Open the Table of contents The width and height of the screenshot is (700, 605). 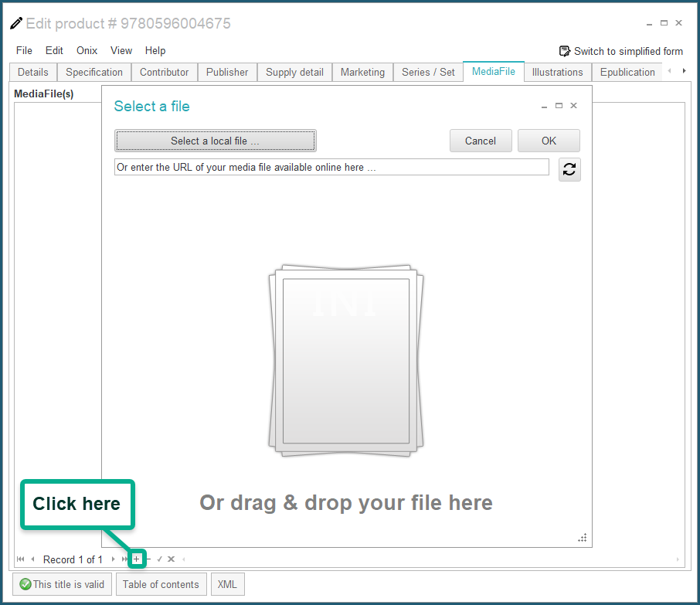(161, 584)
